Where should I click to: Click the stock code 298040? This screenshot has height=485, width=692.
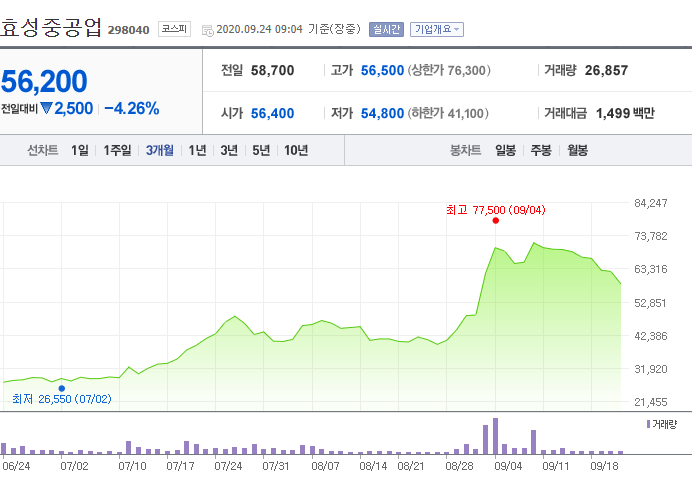(x=128, y=30)
